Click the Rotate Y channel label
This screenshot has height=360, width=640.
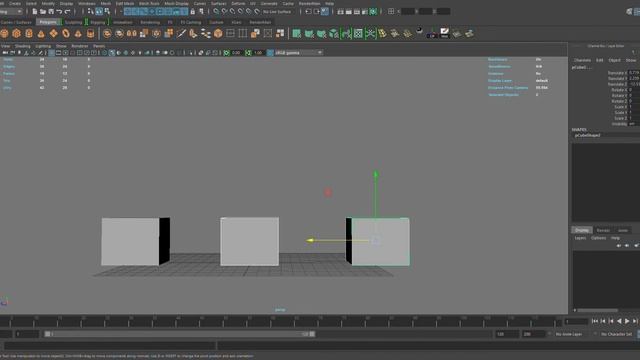619,96
